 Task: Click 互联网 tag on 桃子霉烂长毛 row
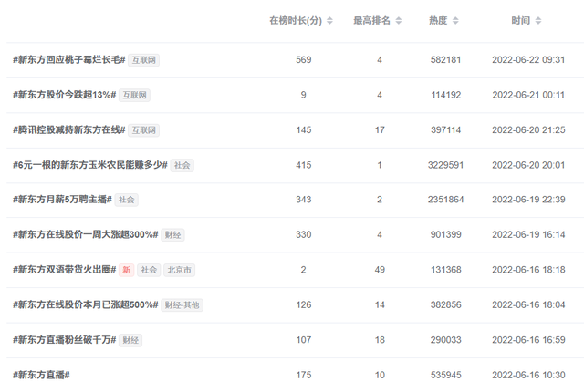click(x=144, y=60)
